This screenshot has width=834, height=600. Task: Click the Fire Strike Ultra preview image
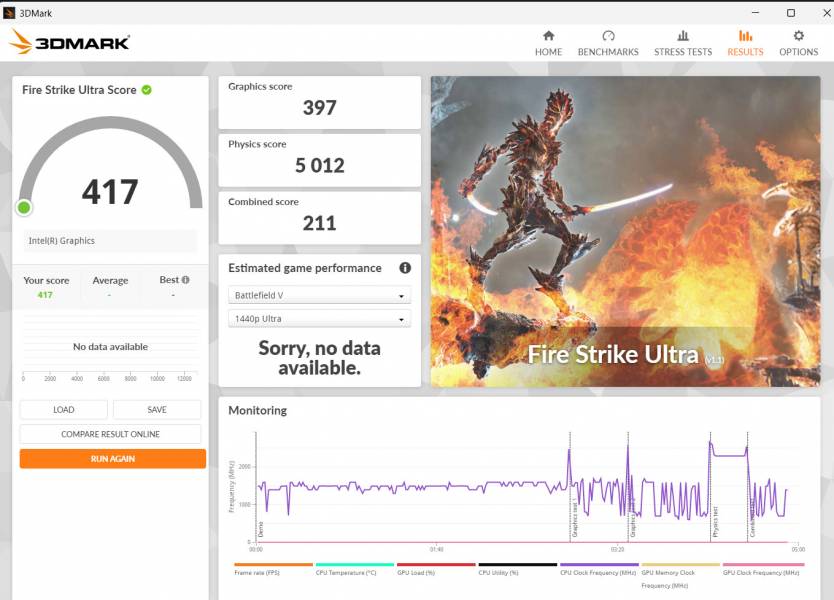pos(626,231)
